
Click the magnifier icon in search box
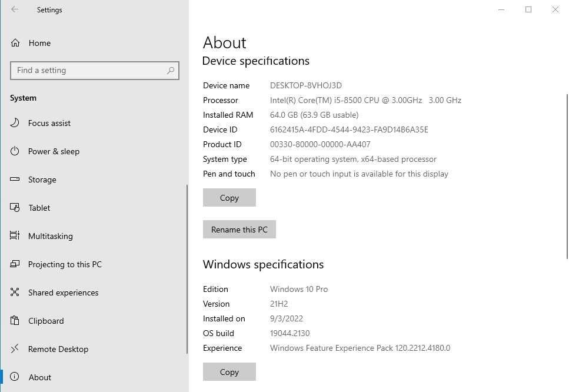coord(171,71)
